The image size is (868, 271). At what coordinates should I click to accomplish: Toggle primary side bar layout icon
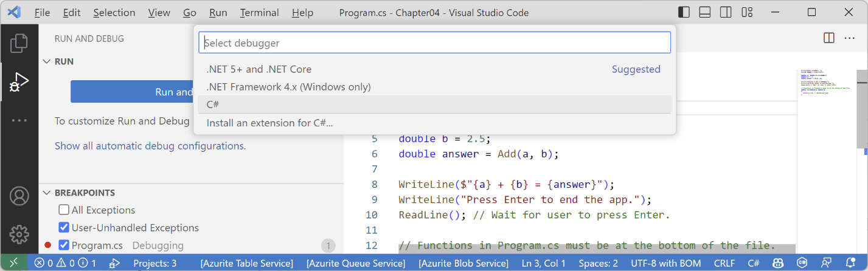tap(684, 12)
